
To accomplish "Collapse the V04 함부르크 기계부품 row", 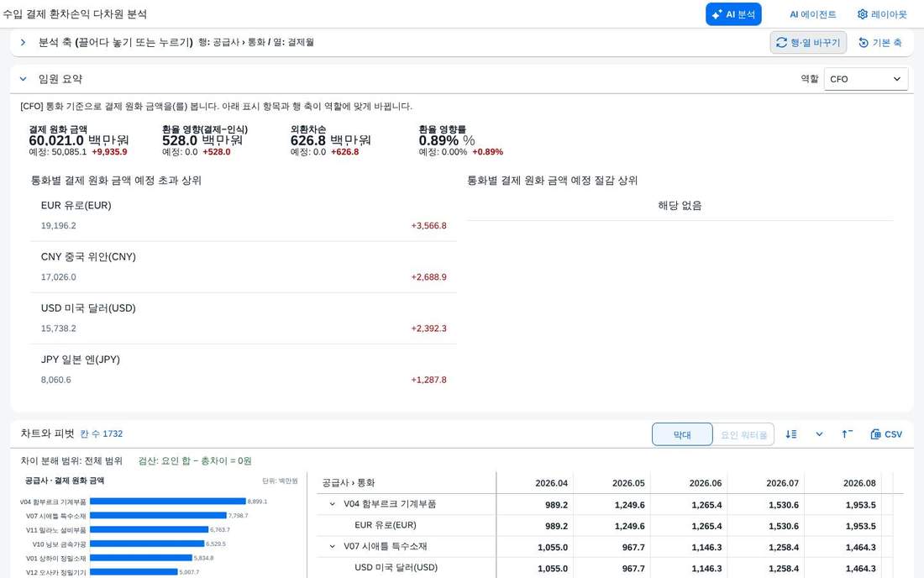I will tap(333, 504).
